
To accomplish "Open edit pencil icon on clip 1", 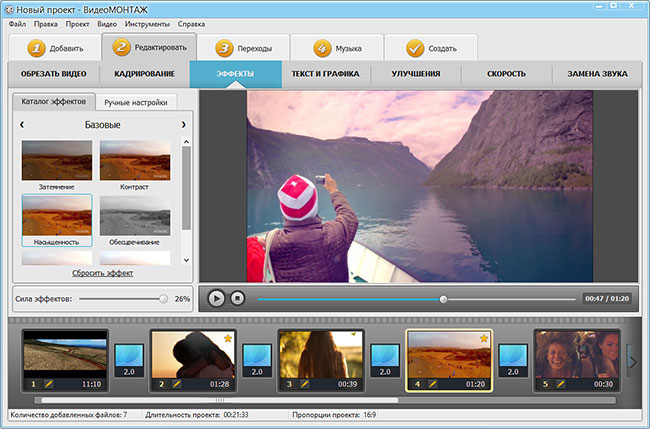I will pyautogui.click(x=49, y=384).
